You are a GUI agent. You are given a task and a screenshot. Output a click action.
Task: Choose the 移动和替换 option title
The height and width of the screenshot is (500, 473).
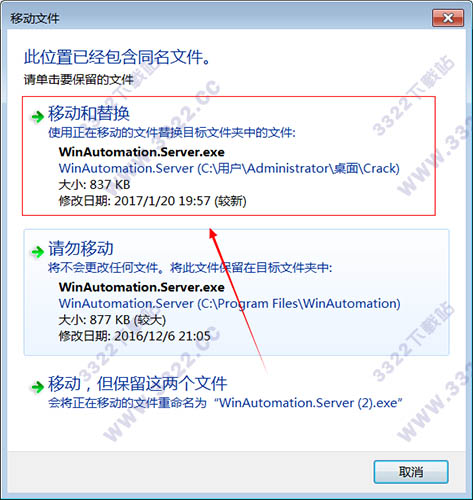click(89, 113)
